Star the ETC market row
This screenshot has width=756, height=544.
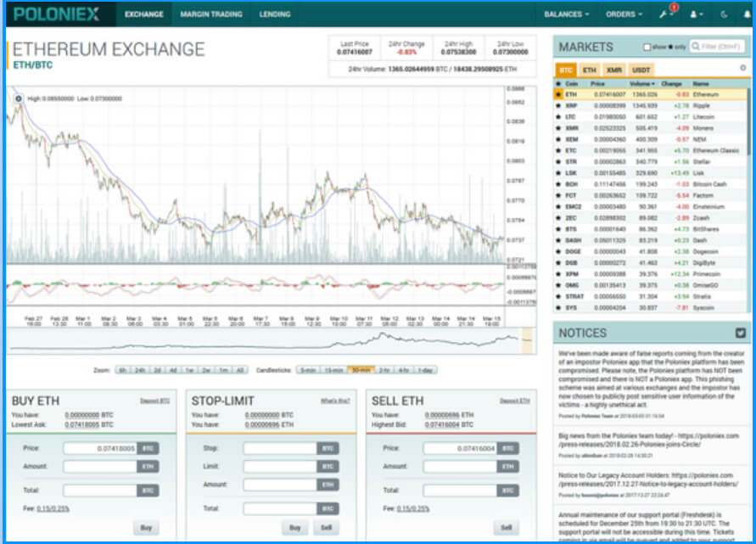coord(558,150)
